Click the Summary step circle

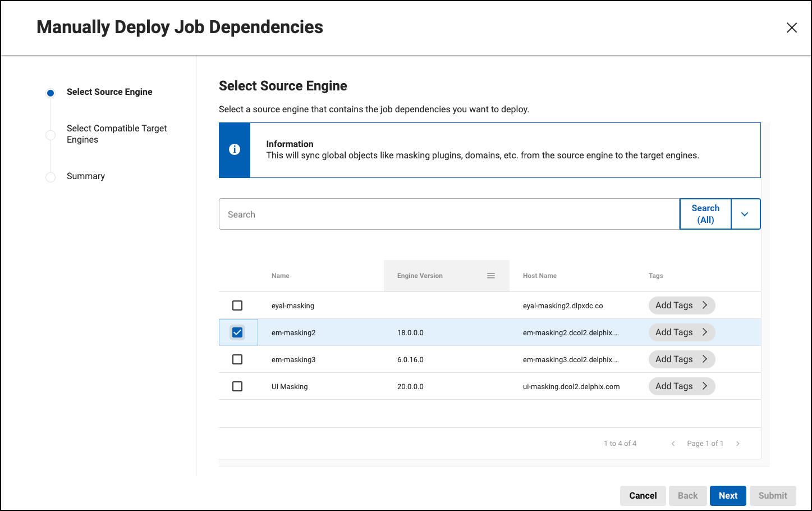click(x=51, y=177)
